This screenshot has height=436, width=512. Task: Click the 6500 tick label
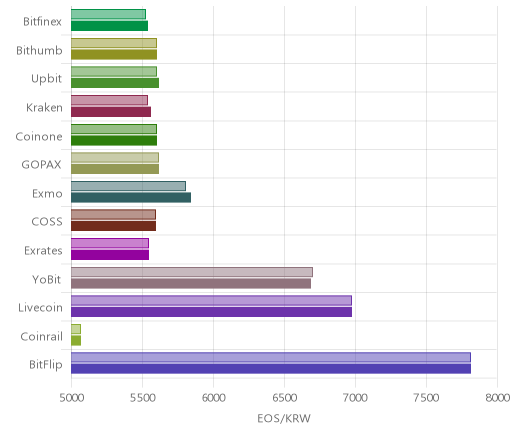[284, 397]
